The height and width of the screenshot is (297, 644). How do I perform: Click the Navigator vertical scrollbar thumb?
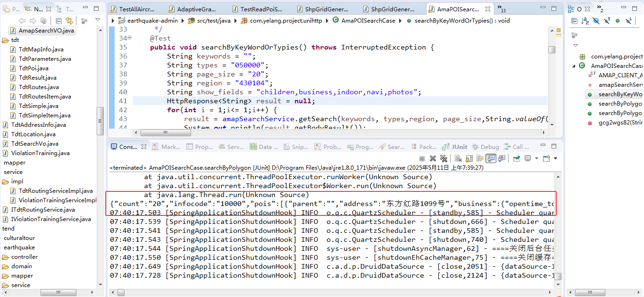click(x=100, y=120)
